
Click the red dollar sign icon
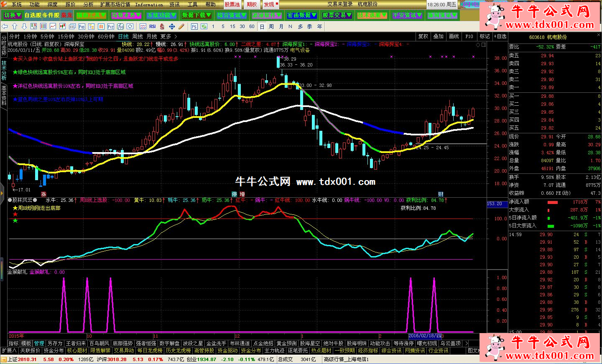162,26
